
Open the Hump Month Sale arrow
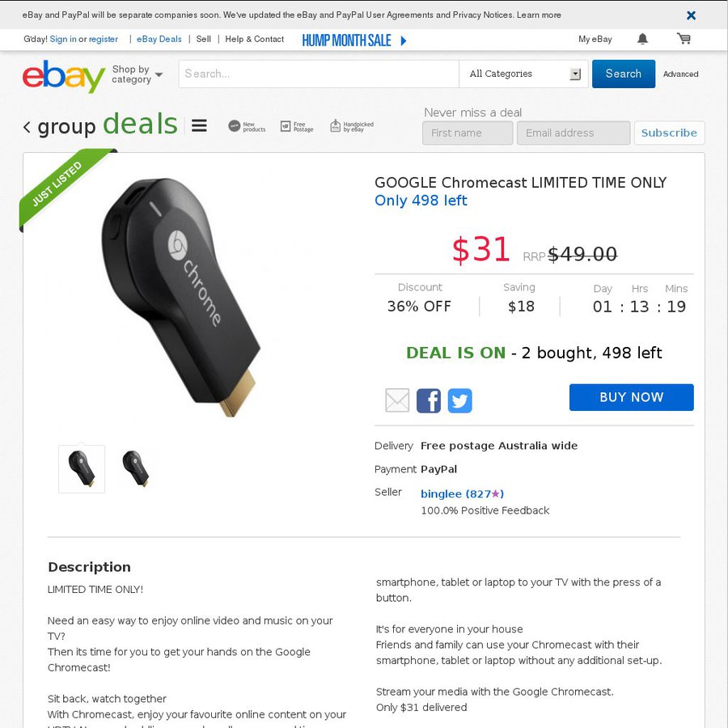403,41
